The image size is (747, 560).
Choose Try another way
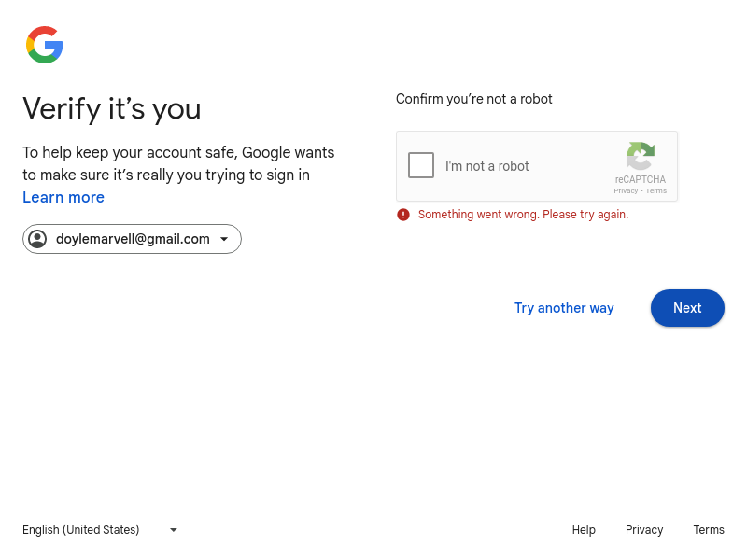[x=564, y=308]
